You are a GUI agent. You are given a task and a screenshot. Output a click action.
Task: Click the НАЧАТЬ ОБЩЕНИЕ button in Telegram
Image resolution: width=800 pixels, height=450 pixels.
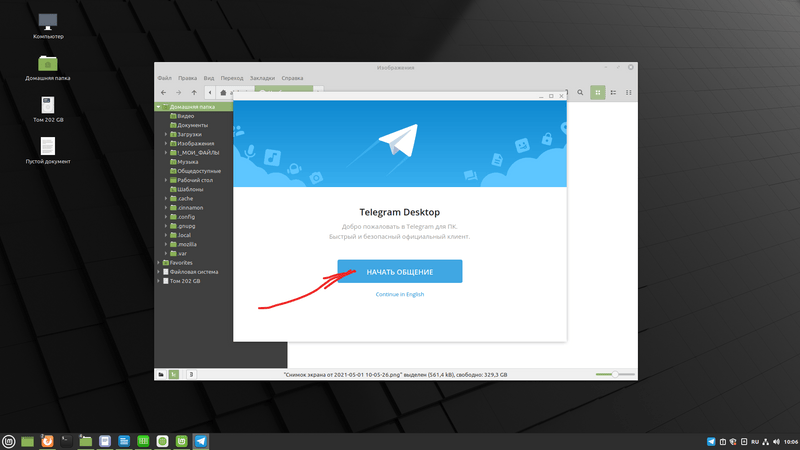pyautogui.click(x=399, y=271)
